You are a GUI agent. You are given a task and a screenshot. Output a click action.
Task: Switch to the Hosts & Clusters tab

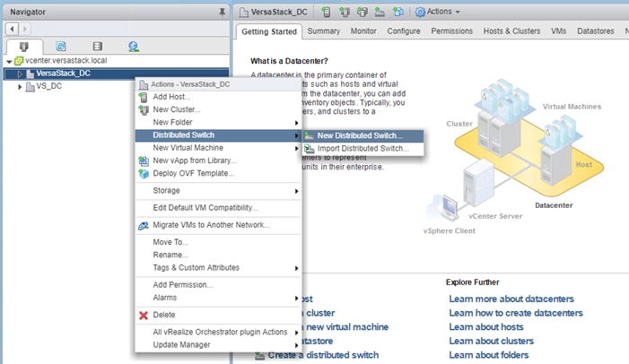[511, 31]
